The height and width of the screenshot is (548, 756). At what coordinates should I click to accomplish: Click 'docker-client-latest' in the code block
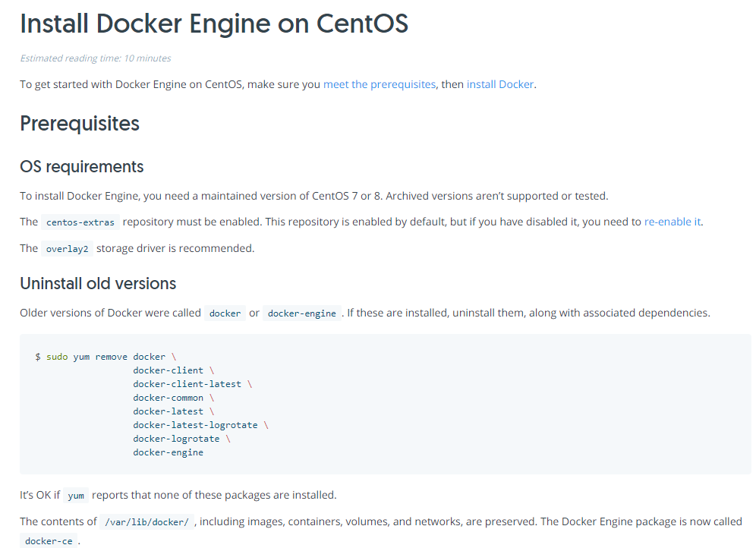[187, 384]
